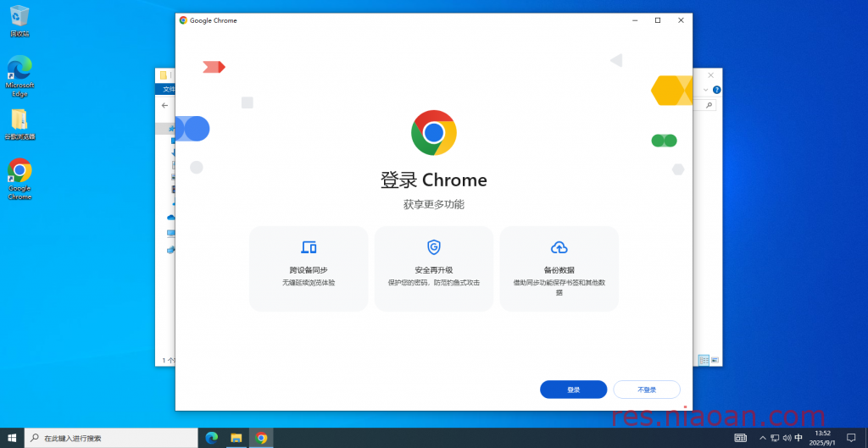
Task: Click the 安全再升级 card title
Action: click(x=433, y=270)
